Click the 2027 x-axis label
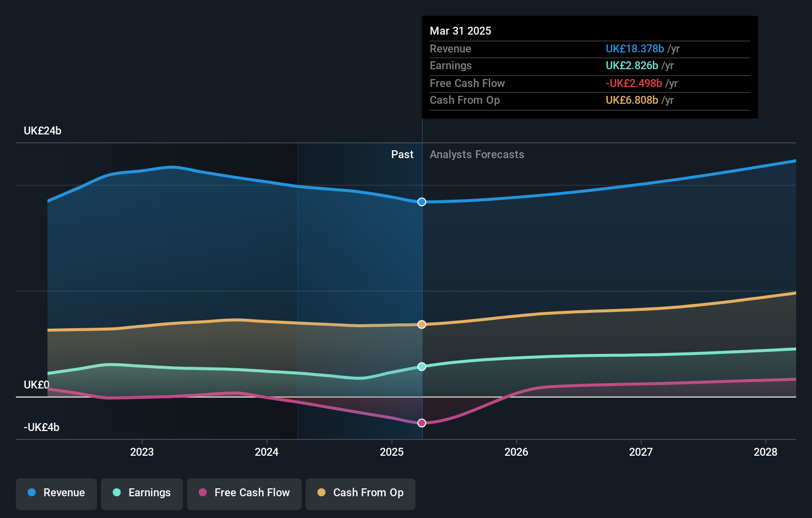 coord(641,452)
